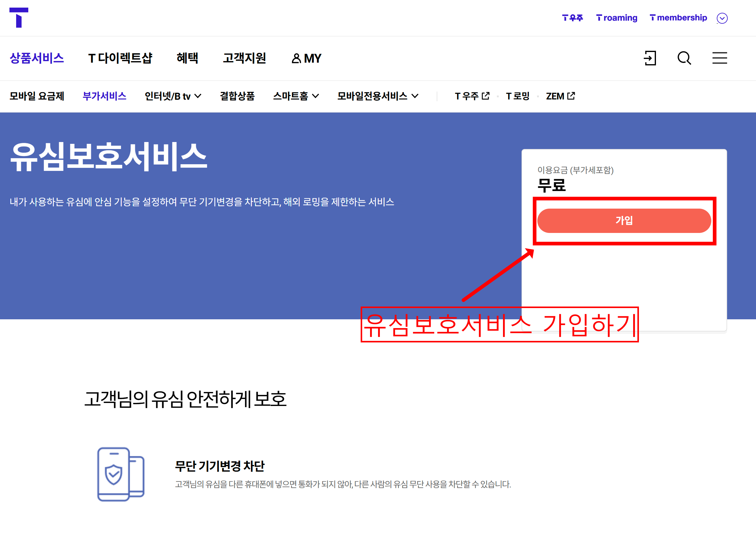The width and height of the screenshot is (756, 534).
Task: Open T 우주 via external link icon
Action: click(485, 95)
